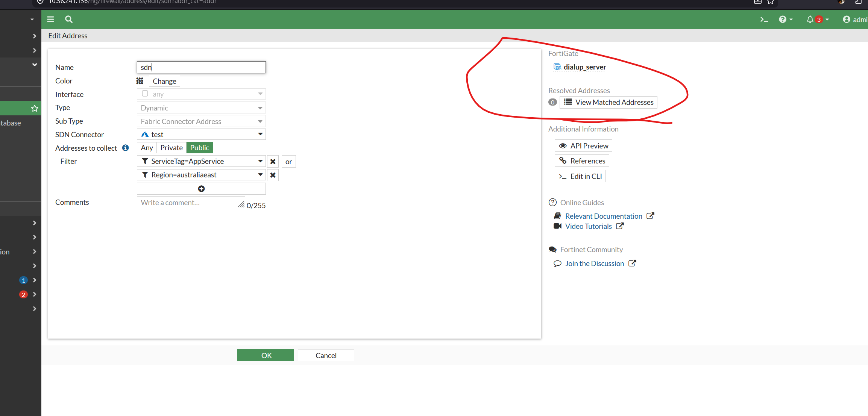Open References
868x416 pixels.
pos(582,161)
